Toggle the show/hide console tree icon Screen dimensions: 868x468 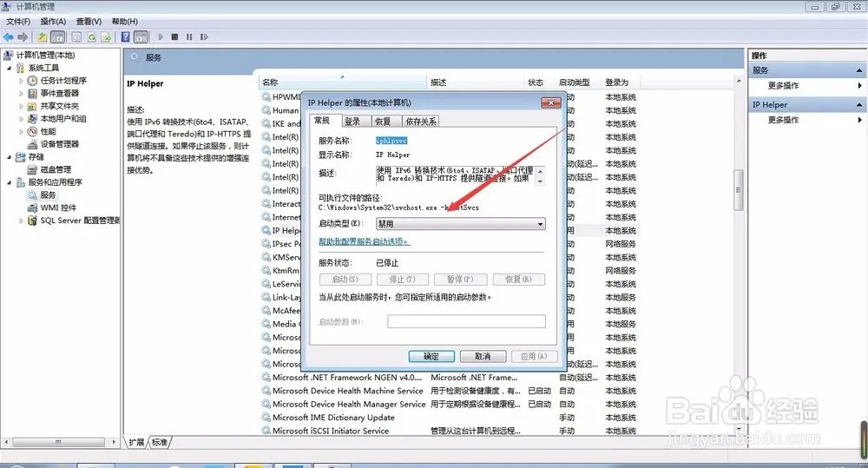(57, 37)
